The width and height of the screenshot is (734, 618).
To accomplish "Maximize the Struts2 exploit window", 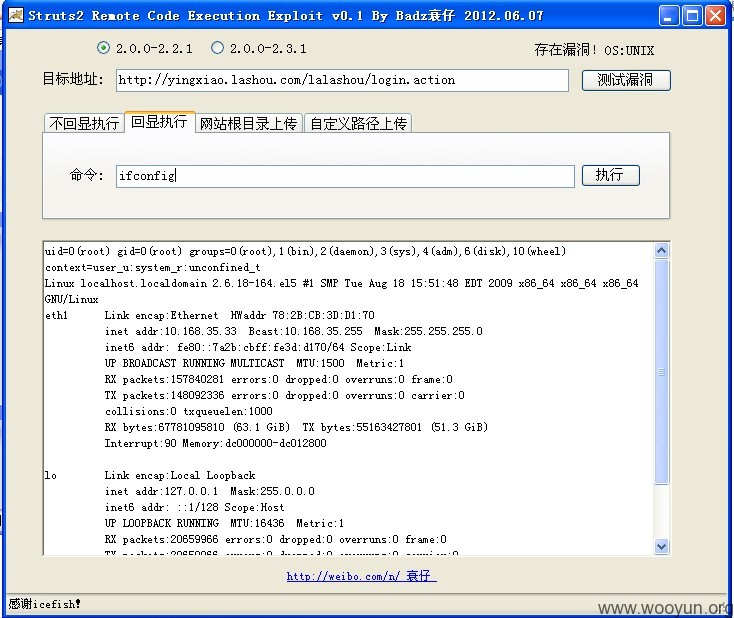I will click(692, 15).
